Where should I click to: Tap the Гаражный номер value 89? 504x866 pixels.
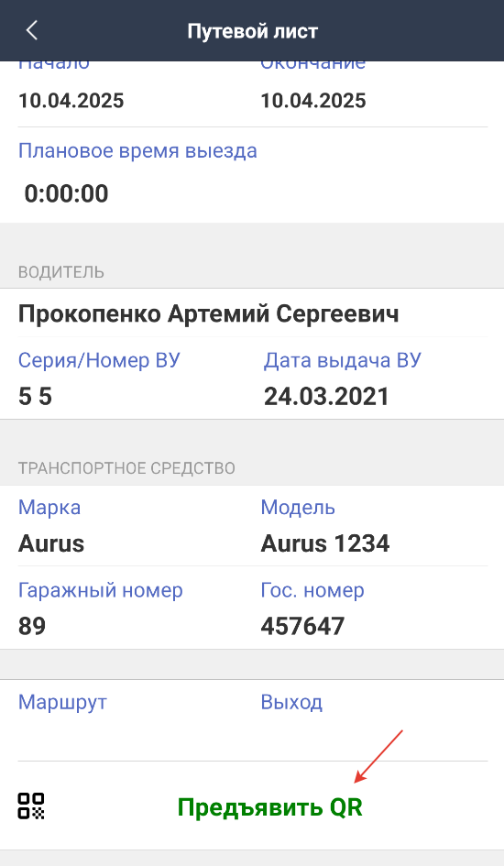coord(32,626)
